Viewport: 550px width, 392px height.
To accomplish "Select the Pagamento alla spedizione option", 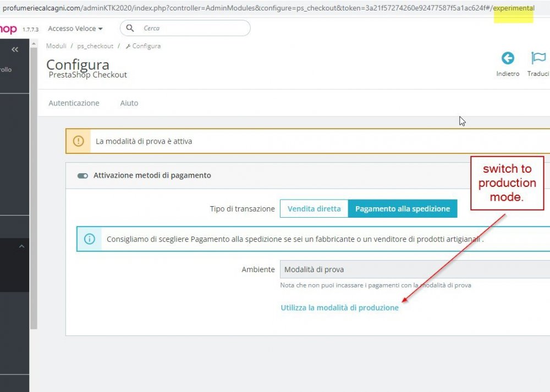I will (403, 208).
